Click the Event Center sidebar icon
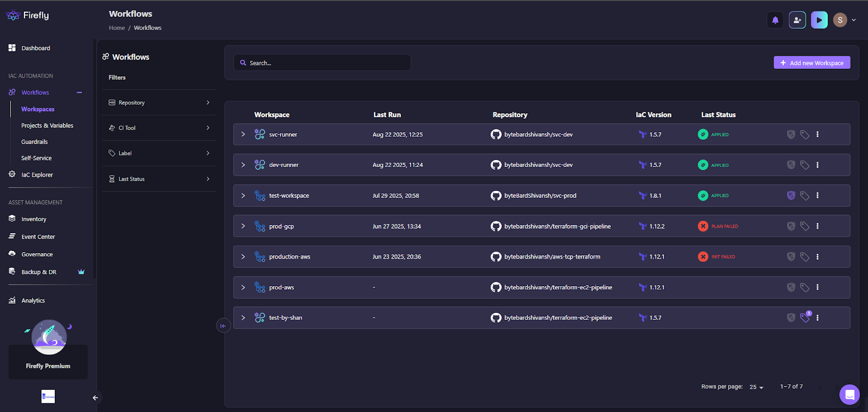The image size is (868, 412). 12,236
